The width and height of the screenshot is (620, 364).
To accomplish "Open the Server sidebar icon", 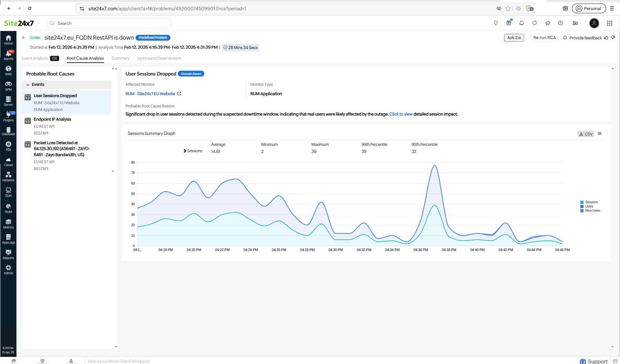I will click(8, 101).
